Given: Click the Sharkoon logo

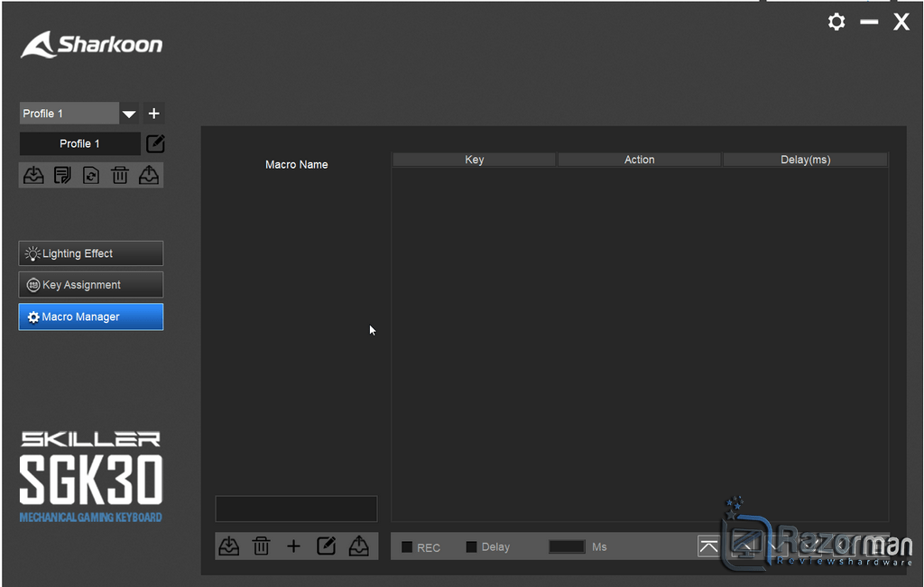Looking at the screenshot, I should (x=91, y=45).
